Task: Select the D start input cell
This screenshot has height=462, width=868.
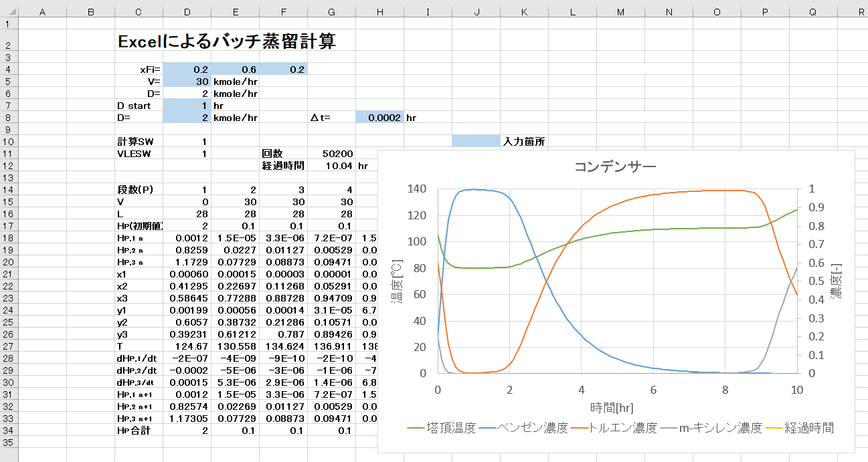Action: pos(187,106)
